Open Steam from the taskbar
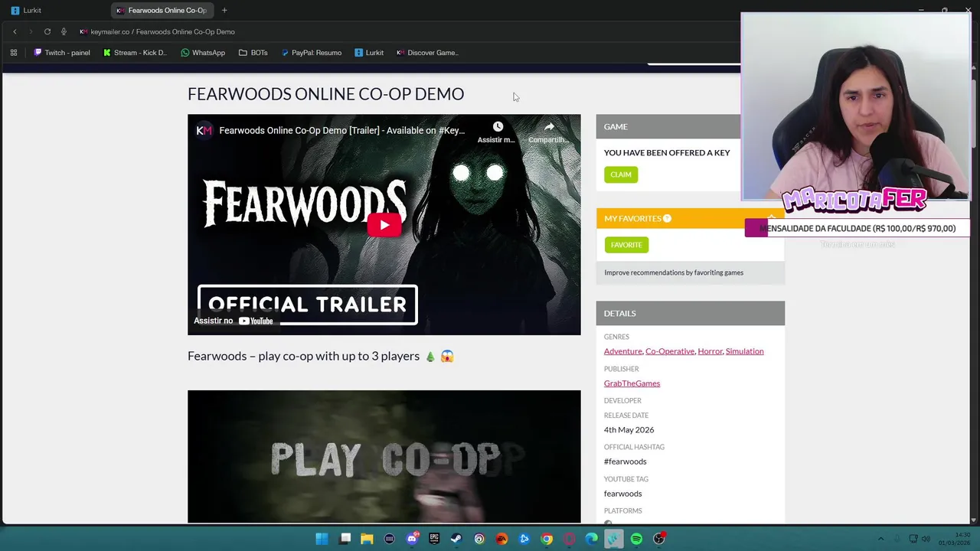 (x=456, y=539)
